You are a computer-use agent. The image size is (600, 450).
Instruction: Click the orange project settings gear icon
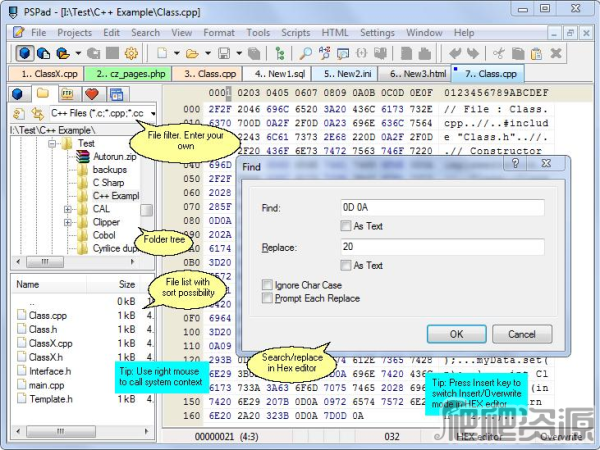point(131,53)
